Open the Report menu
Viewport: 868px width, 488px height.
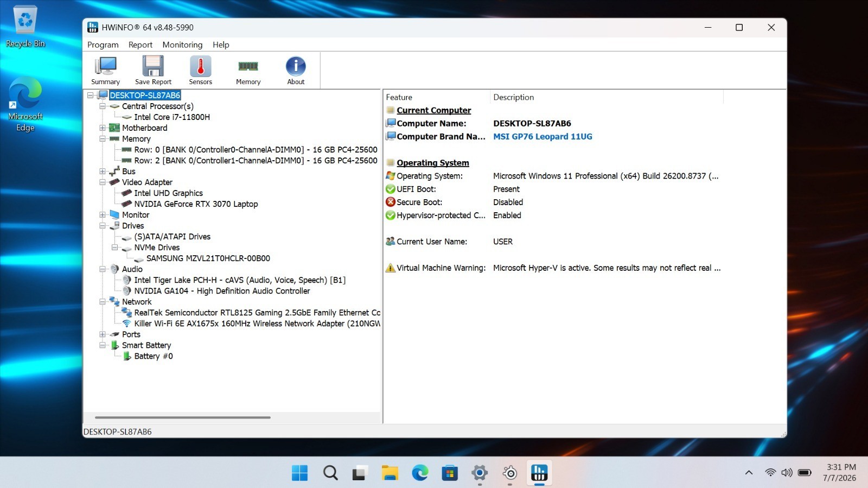[x=140, y=45]
